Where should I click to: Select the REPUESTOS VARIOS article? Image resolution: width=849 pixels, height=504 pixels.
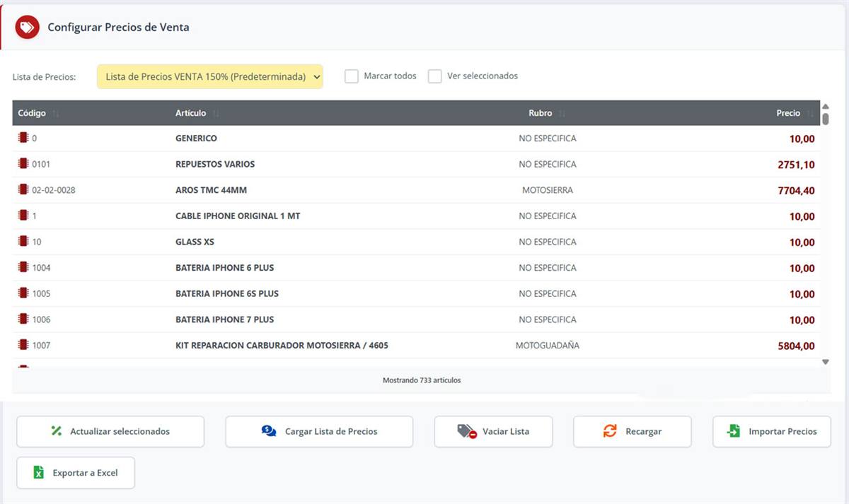[215, 164]
